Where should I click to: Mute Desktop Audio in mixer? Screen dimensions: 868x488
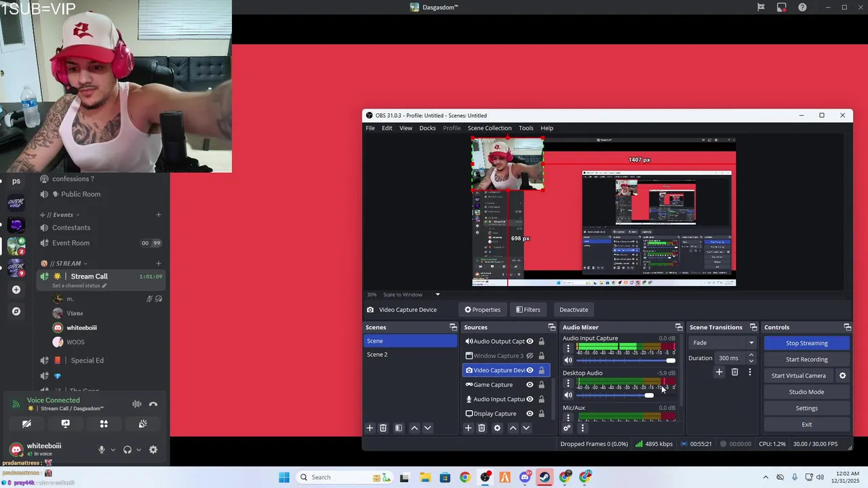coord(568,395)
